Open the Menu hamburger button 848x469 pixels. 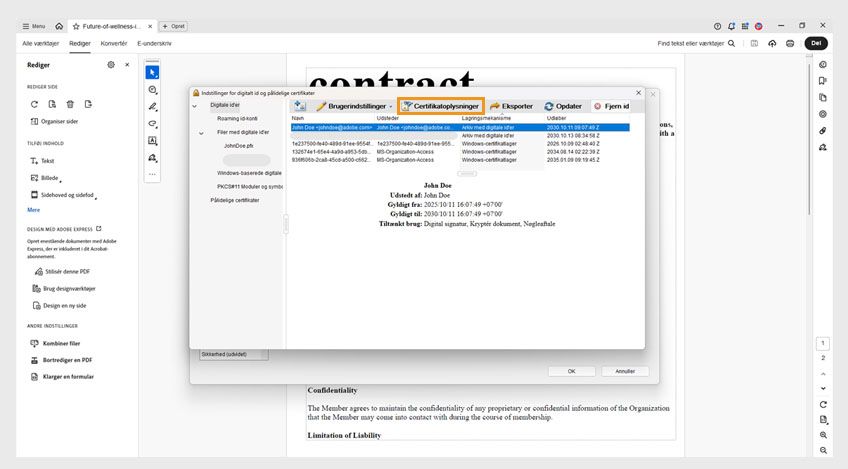[x=34, y=26]
